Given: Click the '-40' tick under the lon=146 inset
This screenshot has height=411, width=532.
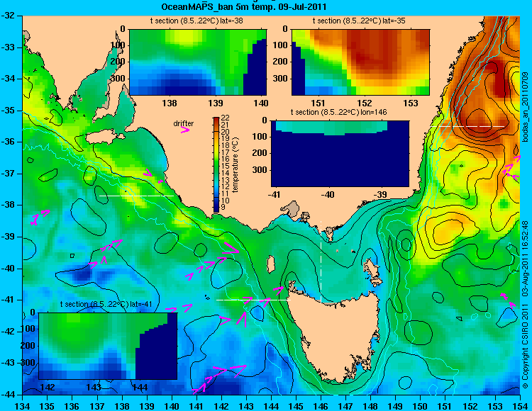Looking at the screenshot, I should coord(327,194).
